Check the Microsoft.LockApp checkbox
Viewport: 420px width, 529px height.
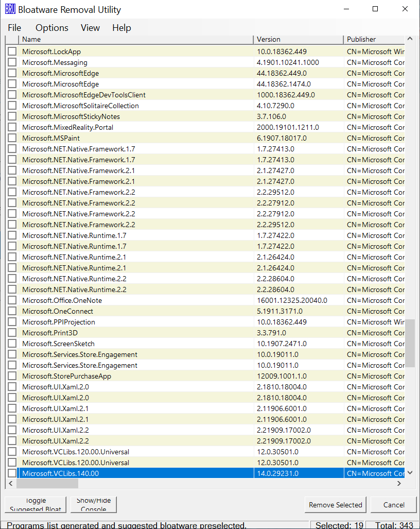click(x=12, y=52)
